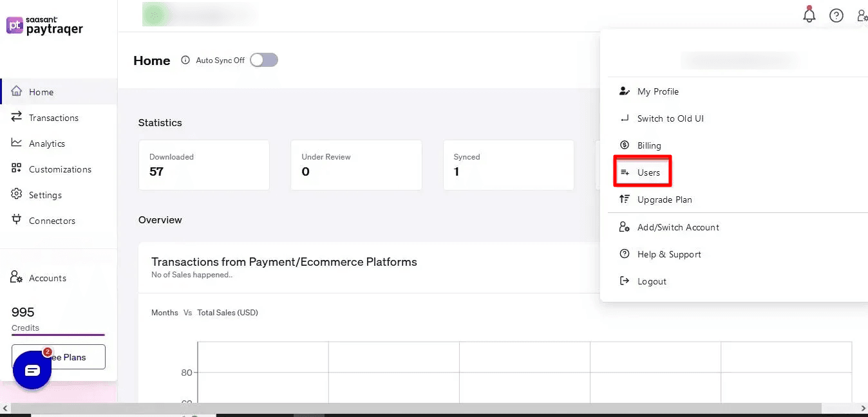Open the Analytics section
Image resolution: width=868 pixels, height=417 pixels.
(x=46, y=143)
